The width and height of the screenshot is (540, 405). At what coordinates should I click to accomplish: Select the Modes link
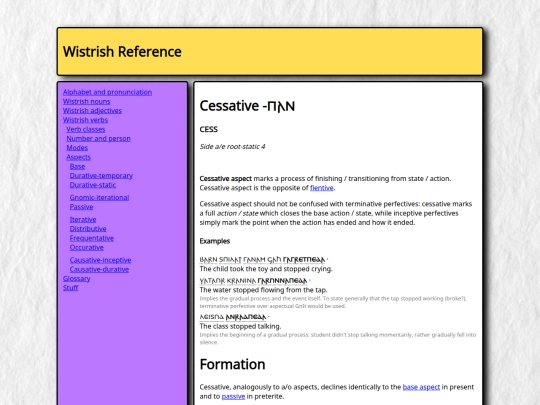pyautogui.click(x=77, y=148)
